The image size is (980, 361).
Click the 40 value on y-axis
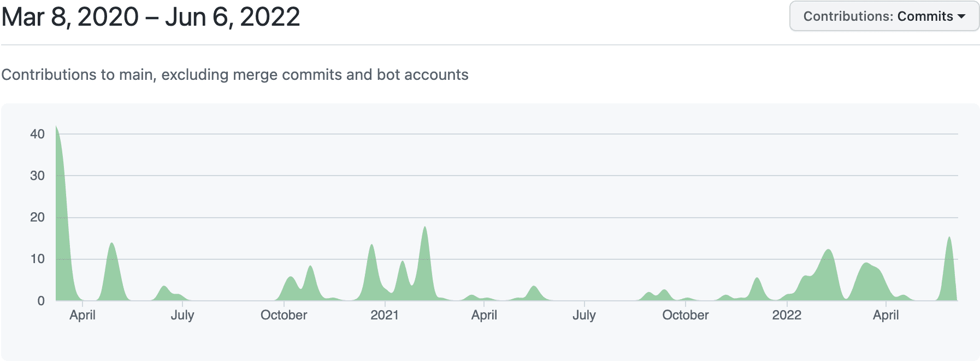click(37, 134)
